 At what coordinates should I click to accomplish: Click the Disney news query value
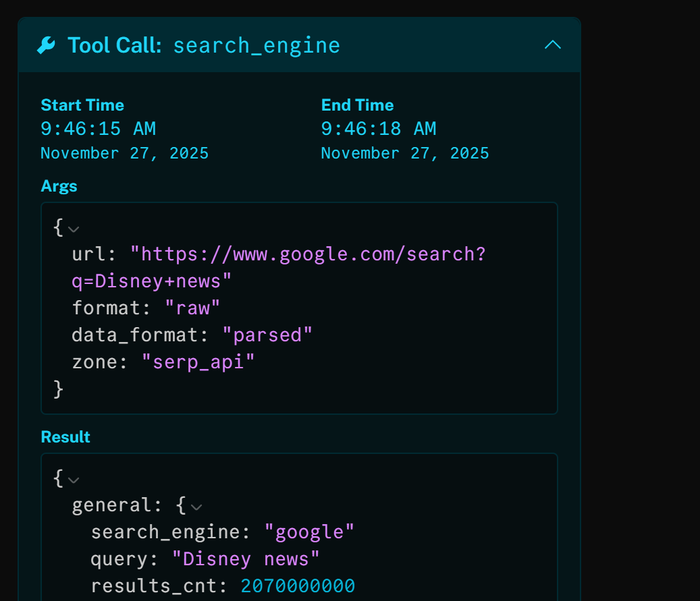pos(247,559)
